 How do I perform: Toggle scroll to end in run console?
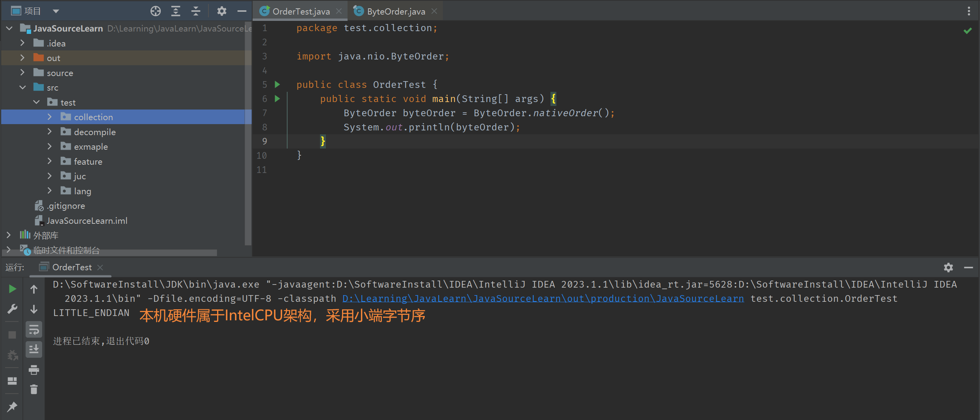point(34,349)
